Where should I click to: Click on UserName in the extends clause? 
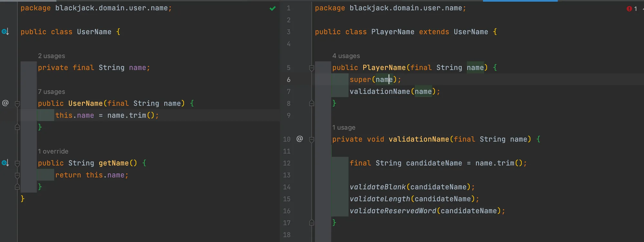pos(471,32)
